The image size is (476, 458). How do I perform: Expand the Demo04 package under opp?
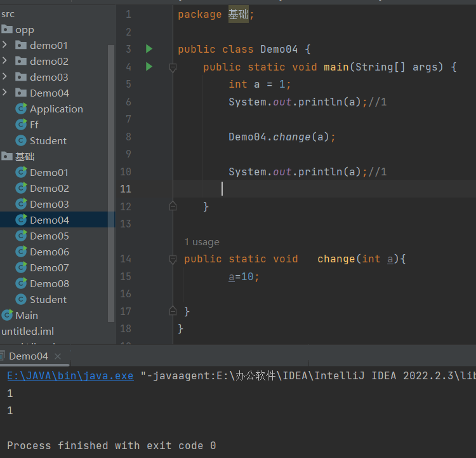5,93
